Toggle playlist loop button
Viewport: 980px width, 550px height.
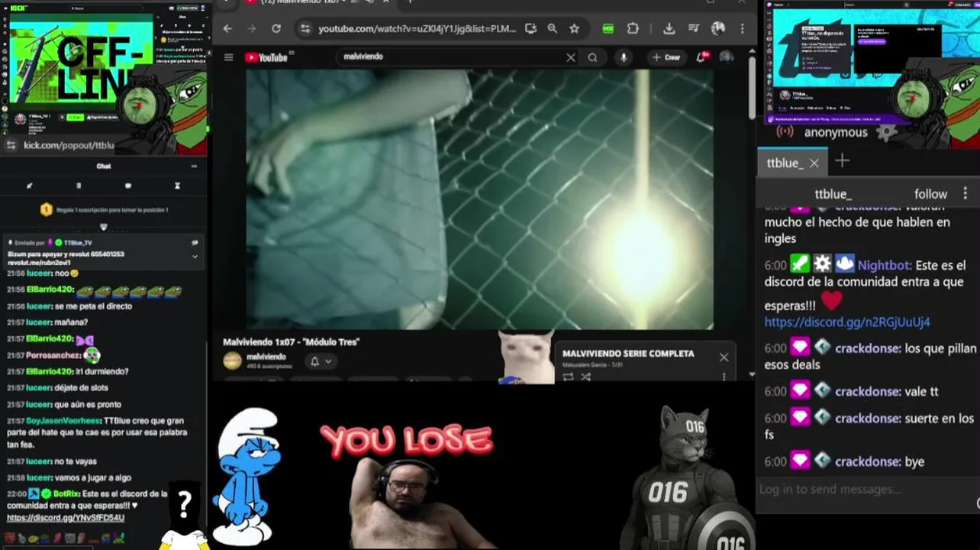[x=569, y=377]
